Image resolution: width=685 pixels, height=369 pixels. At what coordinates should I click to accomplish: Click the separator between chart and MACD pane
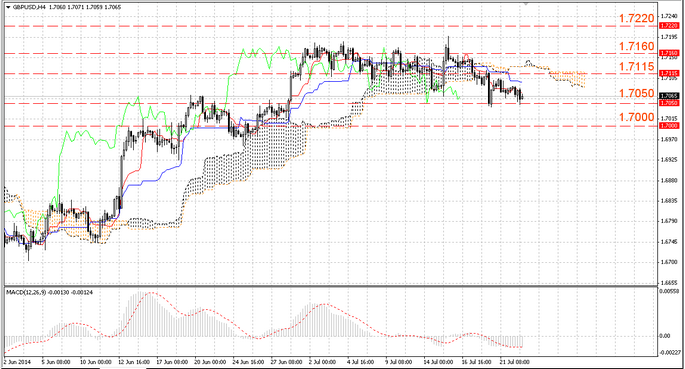pos(331,286)
